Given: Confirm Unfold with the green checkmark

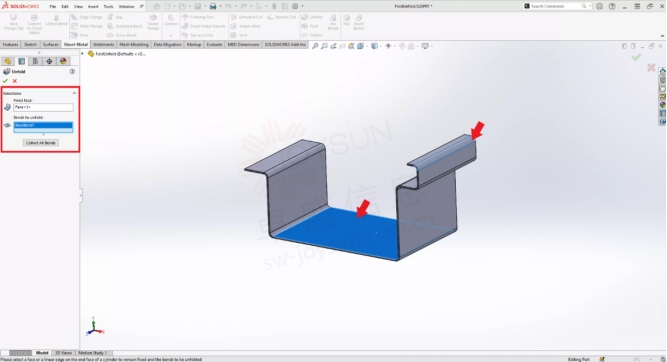Looking at the screenshot, I should [x=5, y=81].
